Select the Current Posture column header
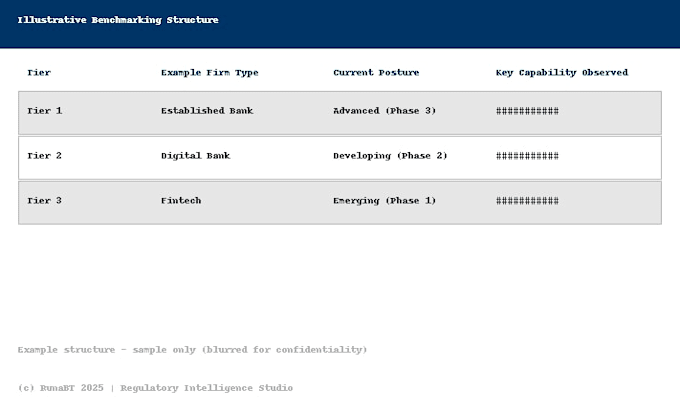This screenshot has height=411, width=680. tap(376, 73)
